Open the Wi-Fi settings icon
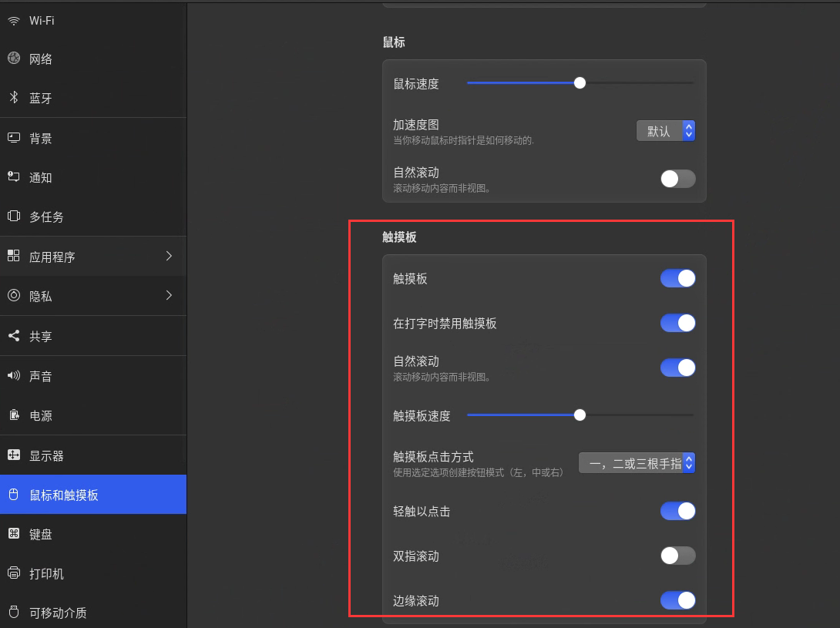The width and height of the screenshot is (840, 628). 13,20
